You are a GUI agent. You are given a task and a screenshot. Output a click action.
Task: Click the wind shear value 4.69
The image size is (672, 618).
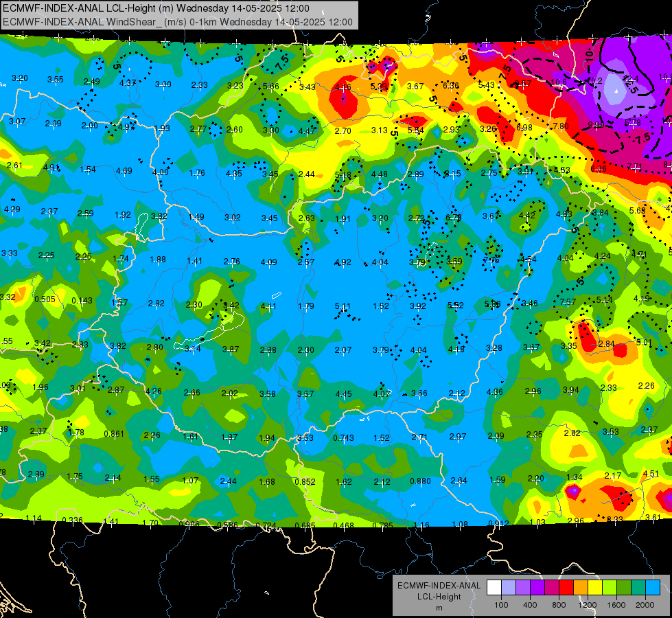[124, 171]
